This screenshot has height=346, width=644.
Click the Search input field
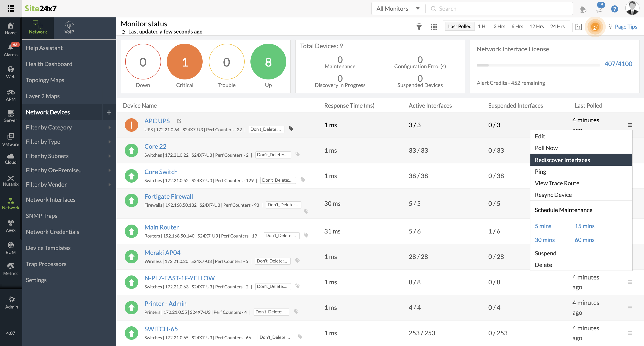502,9
